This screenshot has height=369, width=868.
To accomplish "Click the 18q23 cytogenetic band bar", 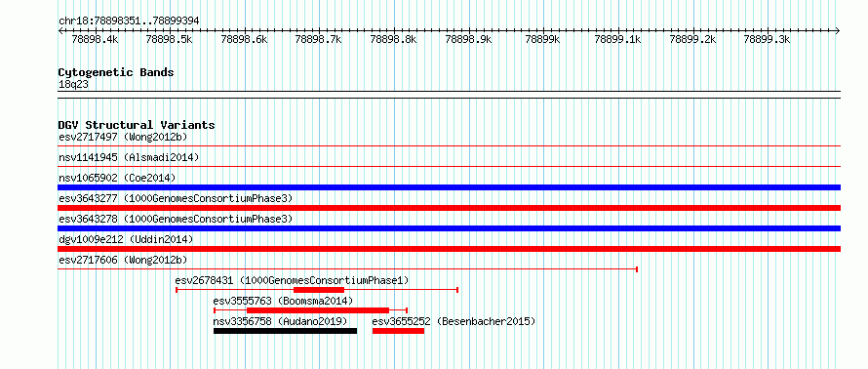I will 449,94.
